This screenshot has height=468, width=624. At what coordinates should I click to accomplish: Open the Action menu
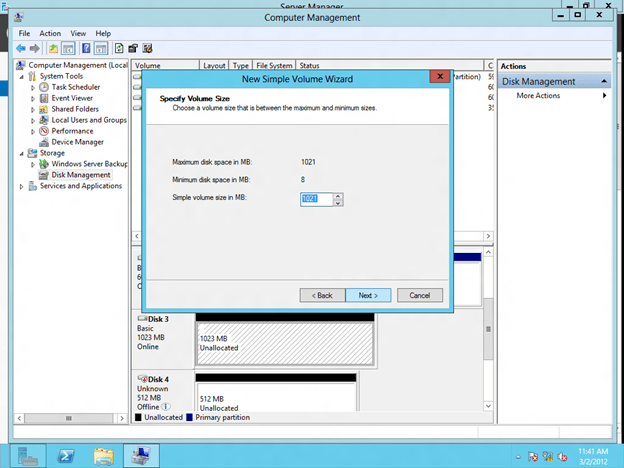50,33
